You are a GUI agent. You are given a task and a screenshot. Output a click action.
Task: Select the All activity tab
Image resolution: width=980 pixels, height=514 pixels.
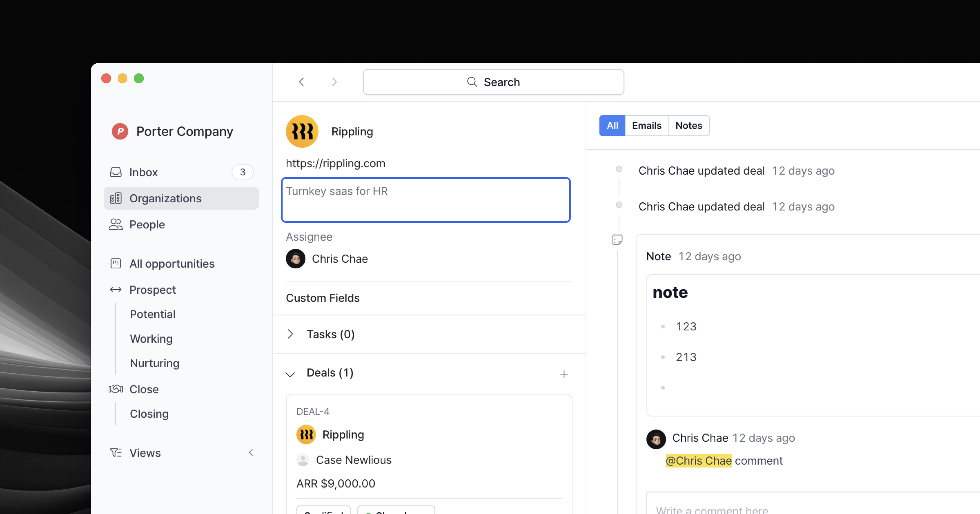pyautogui.click(x=612, y=125)
